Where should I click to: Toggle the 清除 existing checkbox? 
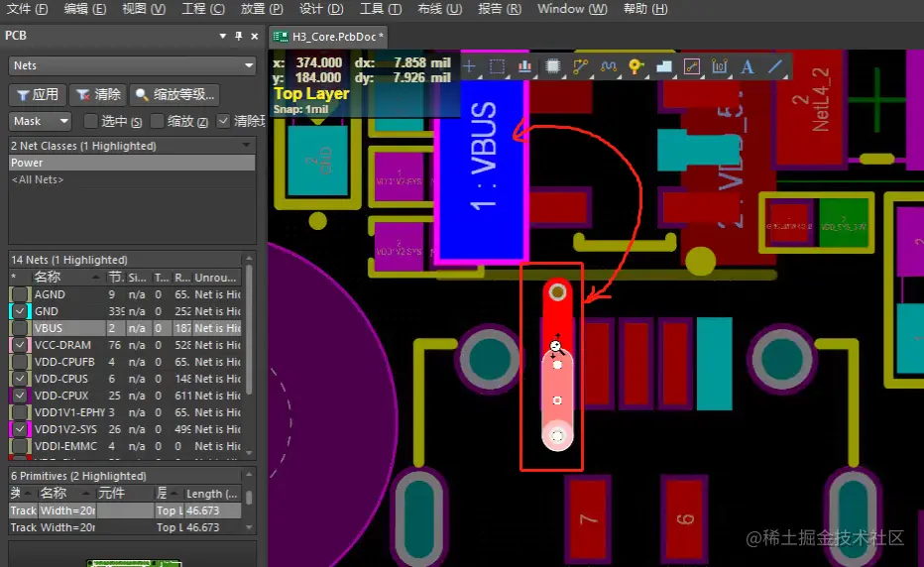[223, 121]
